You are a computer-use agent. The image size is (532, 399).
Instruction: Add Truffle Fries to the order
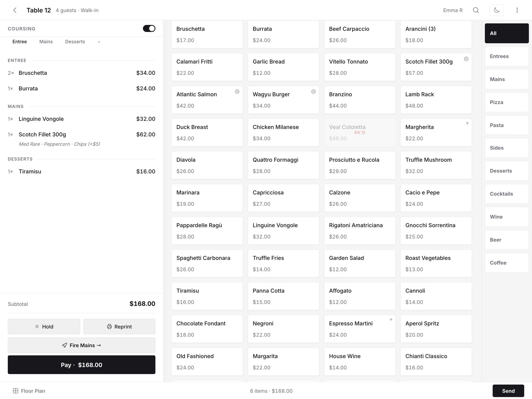283,263
